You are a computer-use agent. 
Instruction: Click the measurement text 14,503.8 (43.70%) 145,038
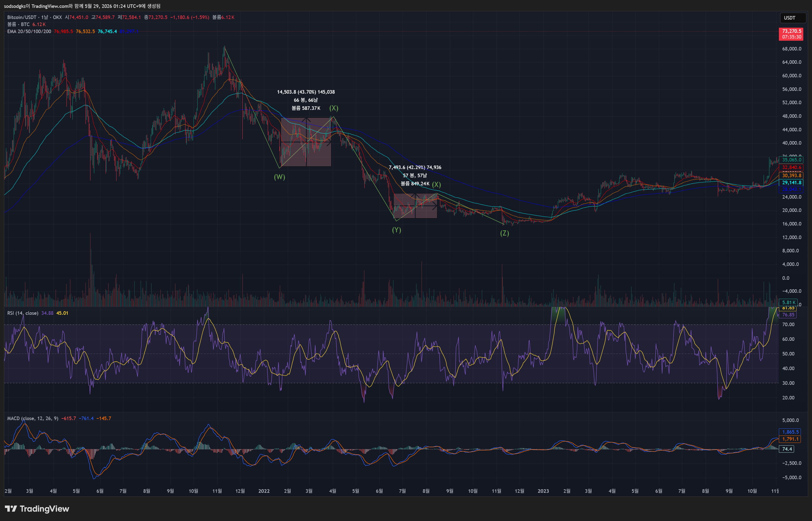[306, 92]
